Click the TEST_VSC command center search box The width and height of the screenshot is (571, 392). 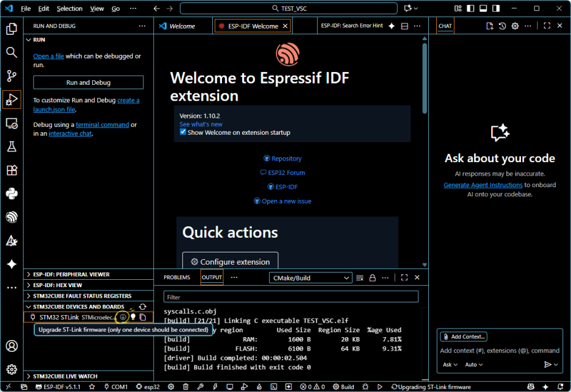tap(289, 9)
